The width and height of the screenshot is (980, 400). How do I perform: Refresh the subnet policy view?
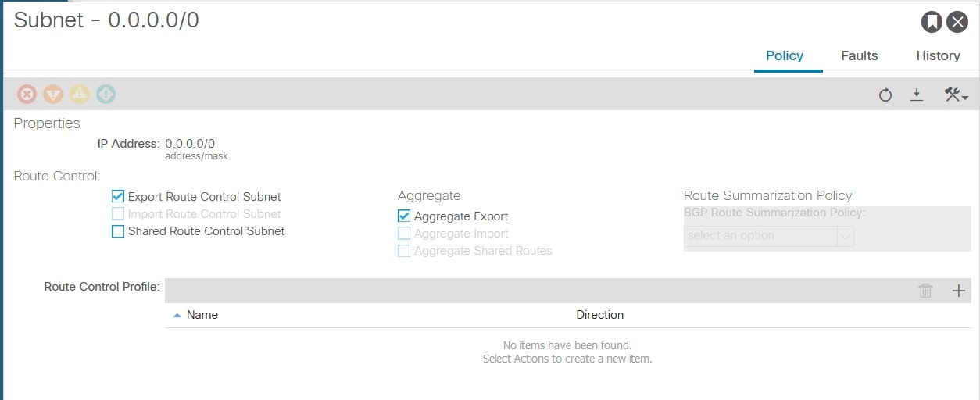[885, 95]
